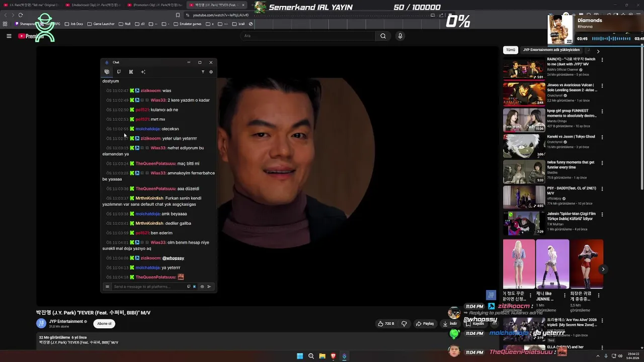The image size is (644, 362).
Task: Open the 제니 like JENNIE short
Action: tap(552, 263)
